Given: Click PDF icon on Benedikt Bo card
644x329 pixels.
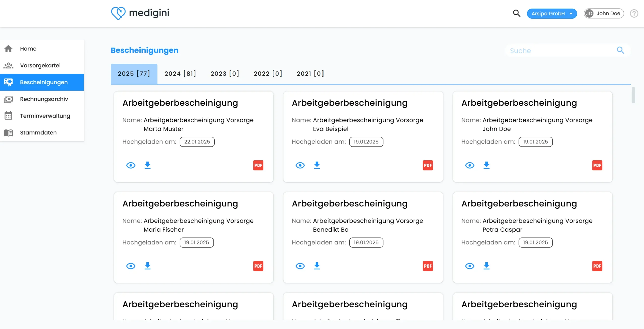Looking at the screenshot, I should coord(428,266).
